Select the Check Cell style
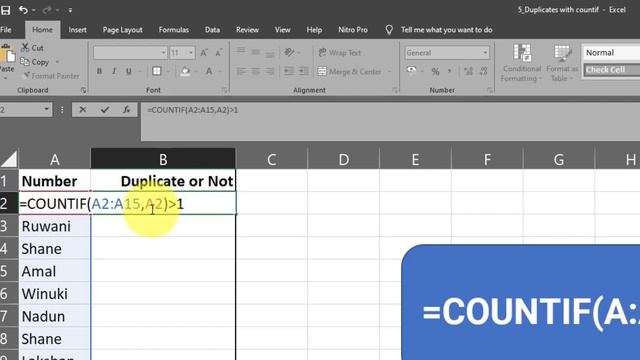 coord(612,70)
